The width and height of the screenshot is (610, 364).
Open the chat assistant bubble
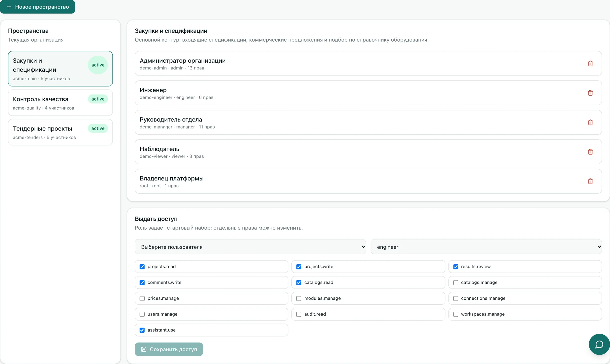(599, 344)
